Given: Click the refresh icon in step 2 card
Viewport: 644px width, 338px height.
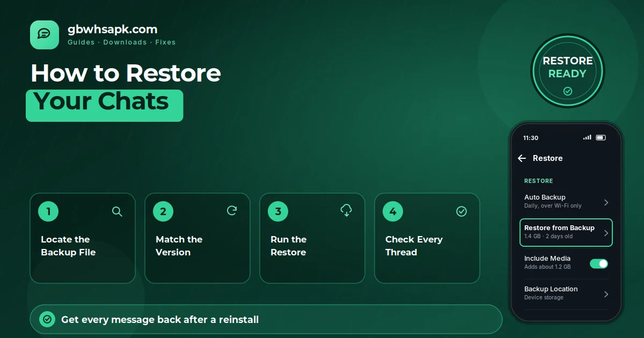Looking at the screenshot, I should (x=232, y=211).
